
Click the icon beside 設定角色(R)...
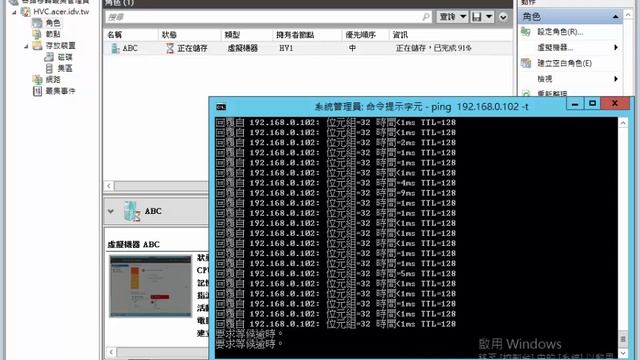[x=526, y=31]
